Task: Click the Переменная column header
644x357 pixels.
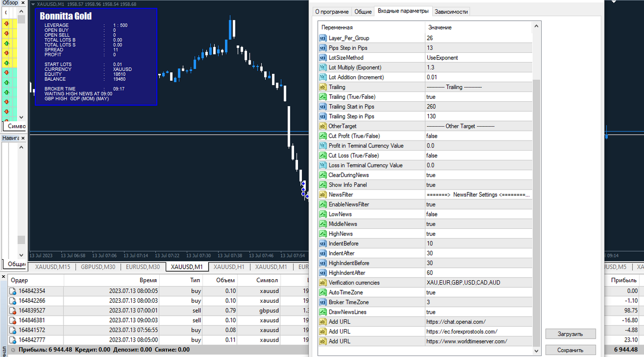Action: (371, 27)
